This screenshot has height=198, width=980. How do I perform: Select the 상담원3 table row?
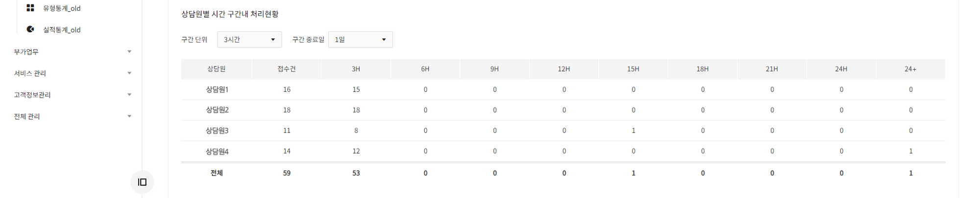point(563,131)
